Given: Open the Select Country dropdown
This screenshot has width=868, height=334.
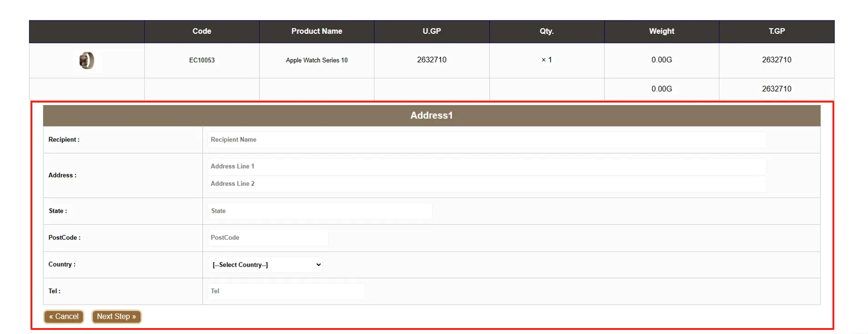Looking at the screenshot, I should point(266,265).
